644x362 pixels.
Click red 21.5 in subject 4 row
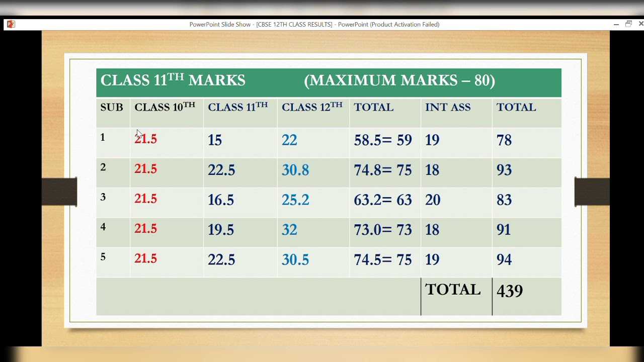(x=145, y=228)
